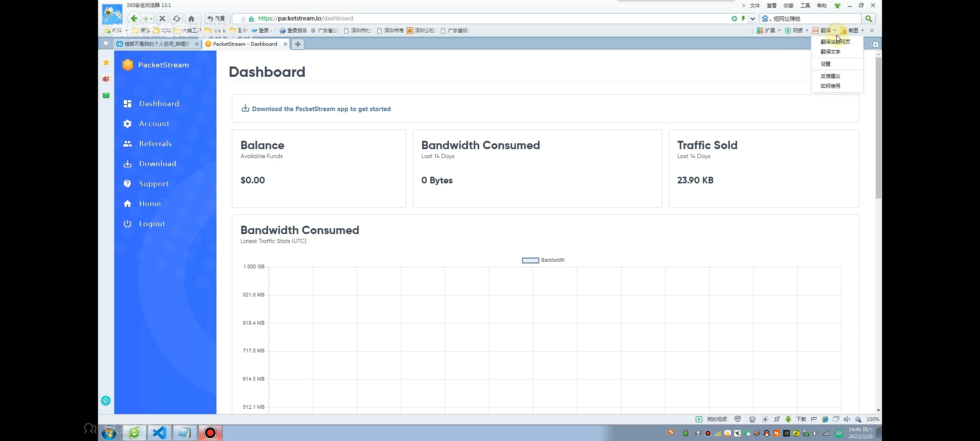Open Referrals in the PacketStream sidebar
The height and width of the screenshot is (441, 980).
click(x=147, y=144)
